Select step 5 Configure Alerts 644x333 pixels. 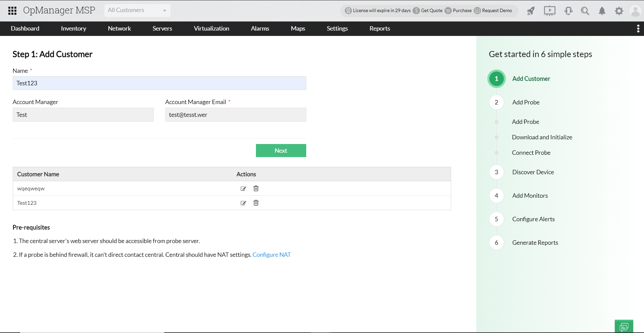click(533, 219)
